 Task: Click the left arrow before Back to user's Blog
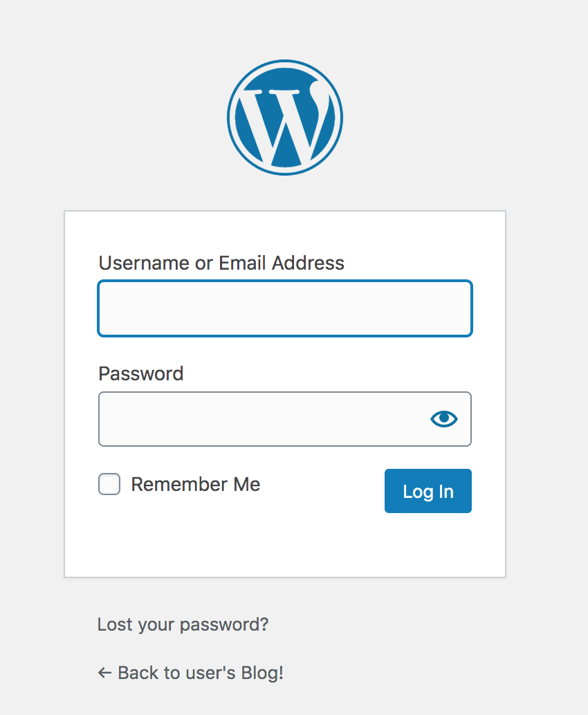click(x=104, y=673)
